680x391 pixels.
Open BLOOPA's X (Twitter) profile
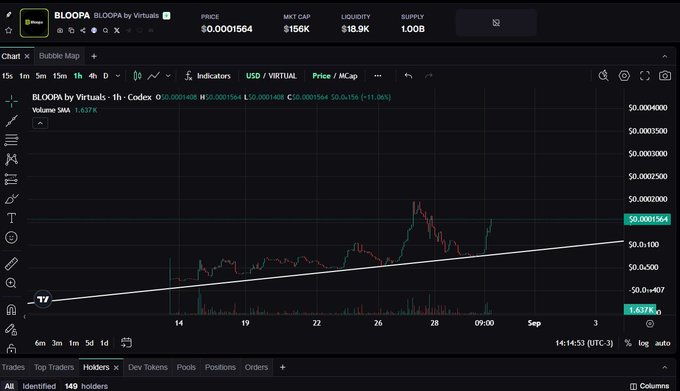pyautogui.click(x=117, y=30)
